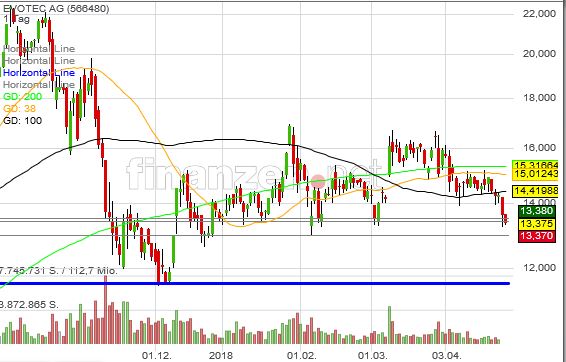
Task: Select the '112,7 Mio.' volume text
Action: point(92,271)
